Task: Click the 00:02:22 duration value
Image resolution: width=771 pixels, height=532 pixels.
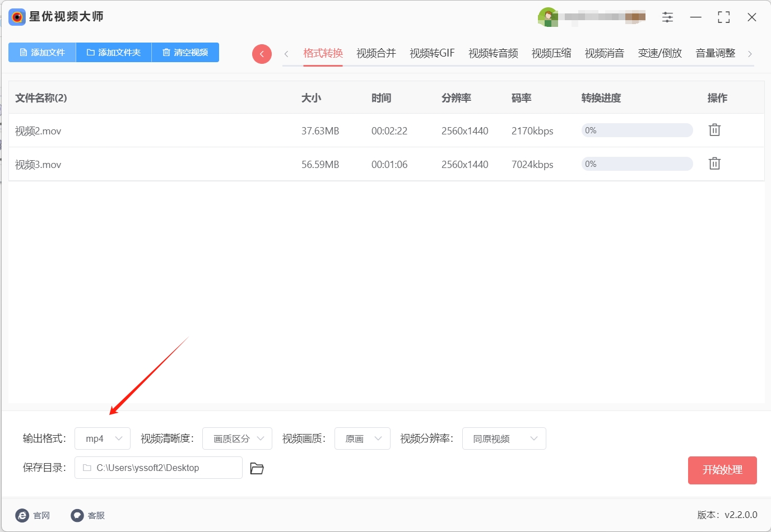Action: (389, 131)
